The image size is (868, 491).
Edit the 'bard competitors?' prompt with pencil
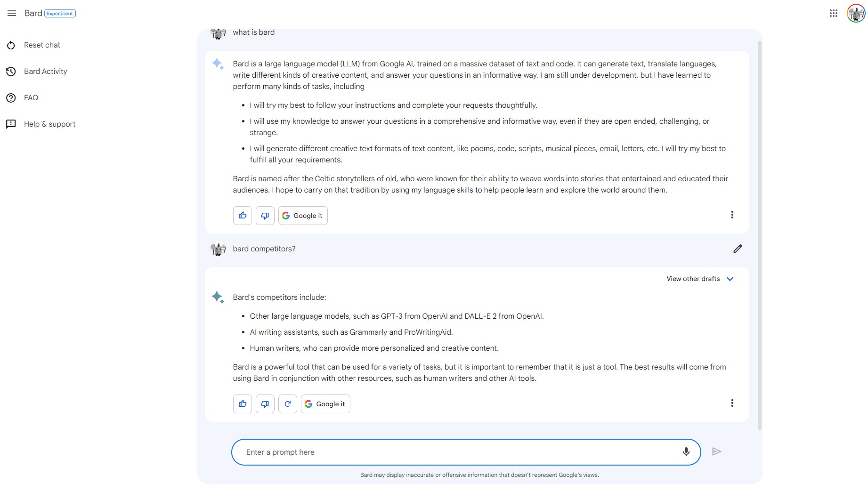pos(738,249)
